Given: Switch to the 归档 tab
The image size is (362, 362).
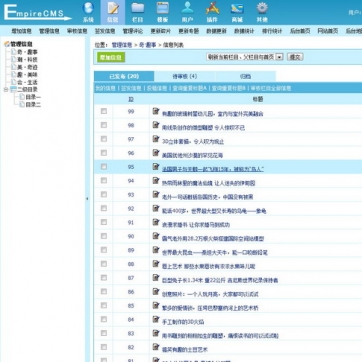Looking at the screenshot, I should pos(246,76).
